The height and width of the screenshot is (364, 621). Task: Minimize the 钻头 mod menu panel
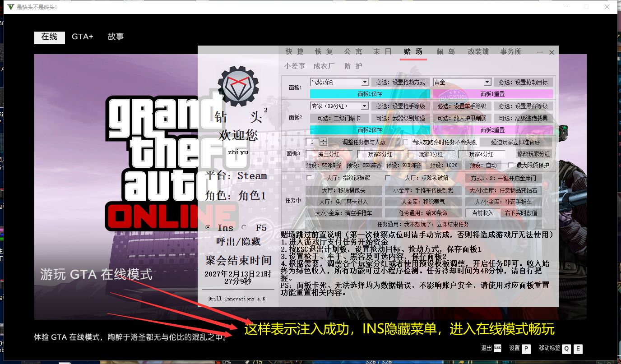tap(540, 52)
